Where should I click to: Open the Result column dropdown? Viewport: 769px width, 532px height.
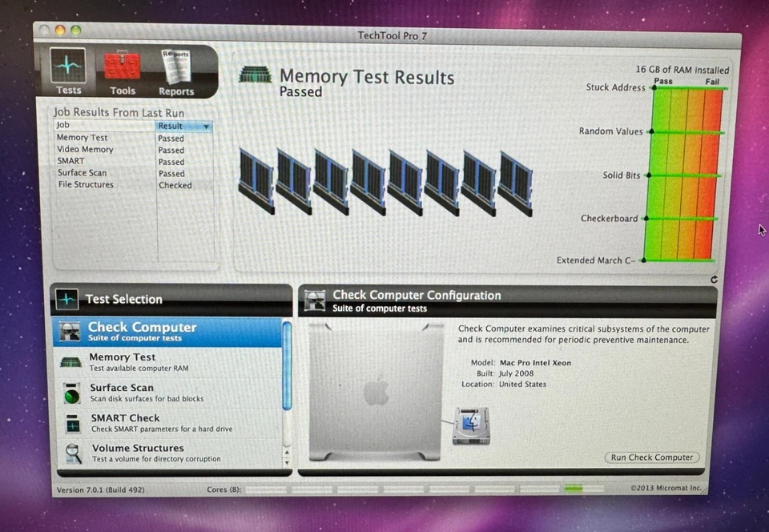[x=207, y=126]
